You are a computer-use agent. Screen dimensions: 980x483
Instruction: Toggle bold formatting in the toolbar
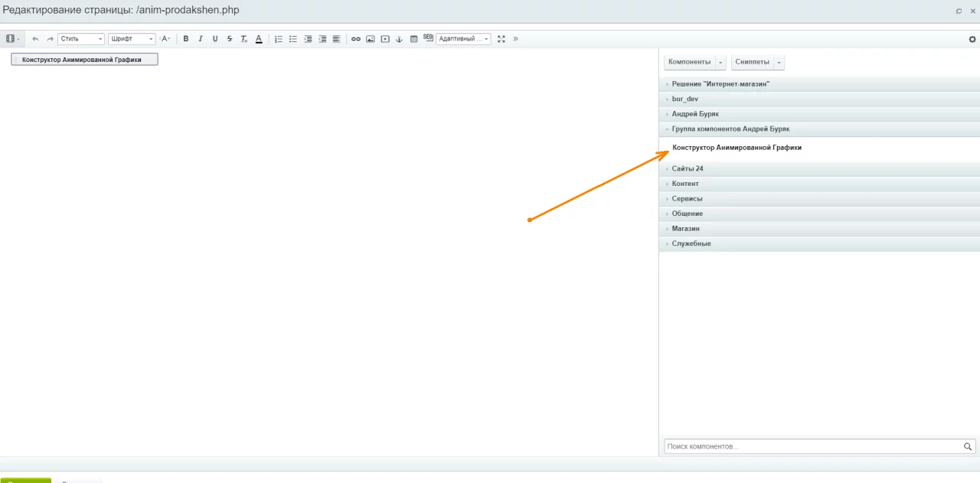[x=186, y=39]
